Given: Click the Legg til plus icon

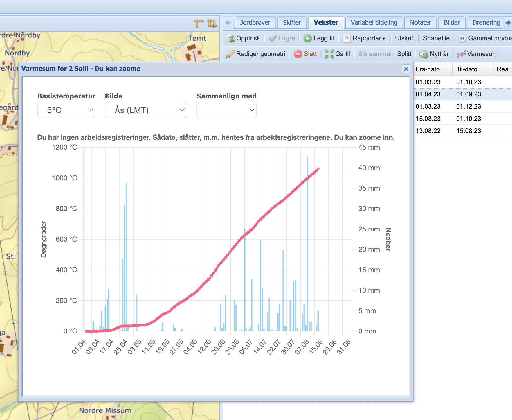Looking at the screenshot, I should coord(308,38).
